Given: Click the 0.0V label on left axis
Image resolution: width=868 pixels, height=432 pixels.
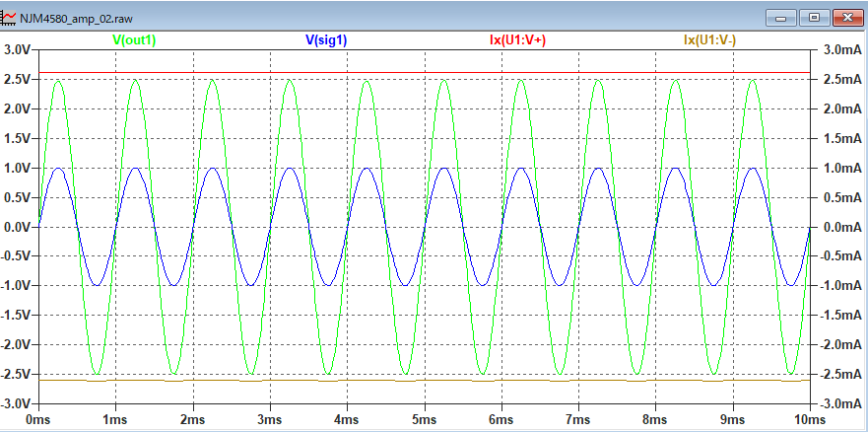Looking at the screenshot, I should point(18,228).
